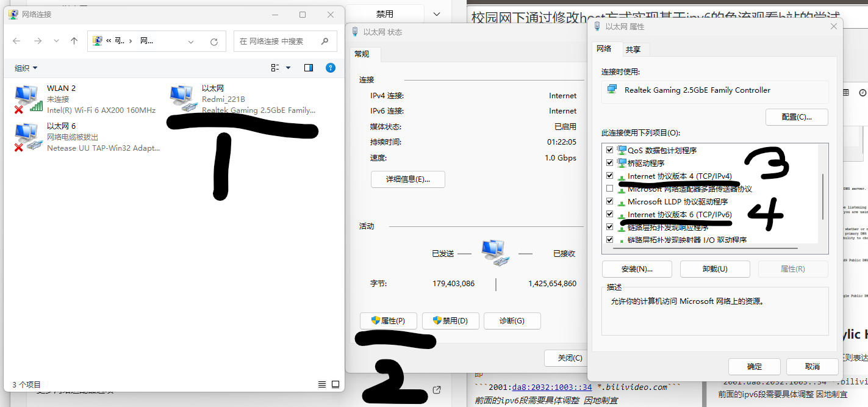The height and width of the screenshot is (407, 868).
Task: Expand the address bar history dropdown
Action: 191,41
